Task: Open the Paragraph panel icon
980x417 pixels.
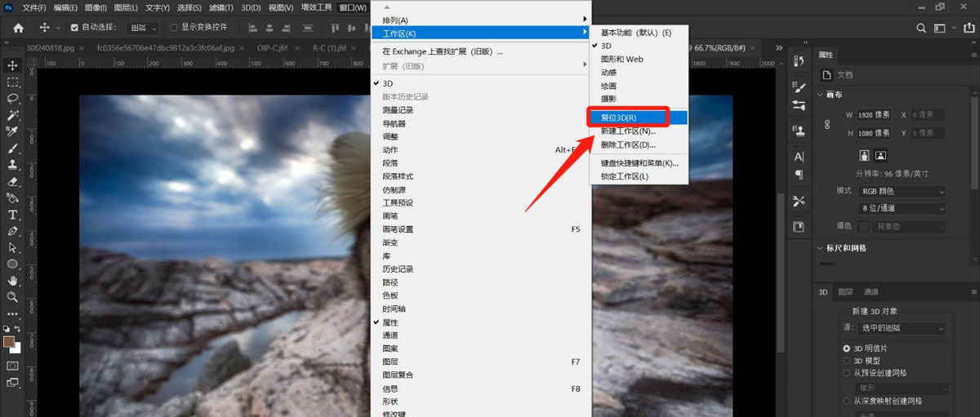Action: point(799,175)
